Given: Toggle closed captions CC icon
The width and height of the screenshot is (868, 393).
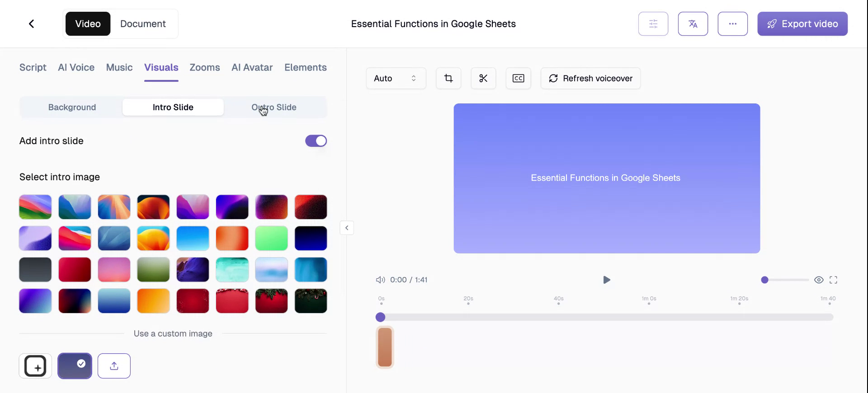Looking at the screenshot, I should point(518,79).
